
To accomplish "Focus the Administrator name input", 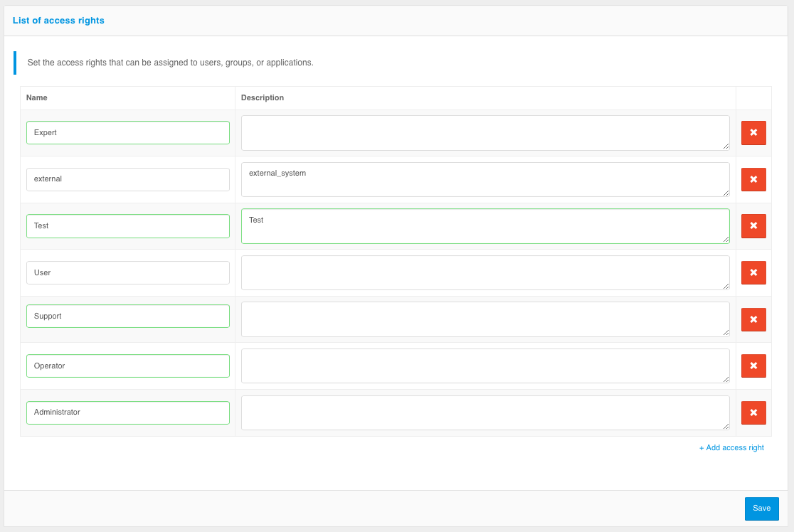I will (x=128, y=413).
